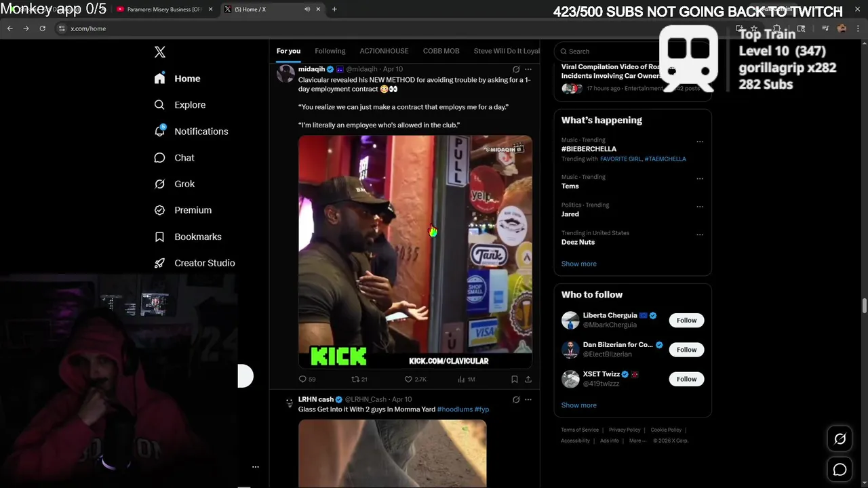This screenshot has width=868, height=488.
Task: Open floating chat button at bottom right
Action: click(840, 470)
